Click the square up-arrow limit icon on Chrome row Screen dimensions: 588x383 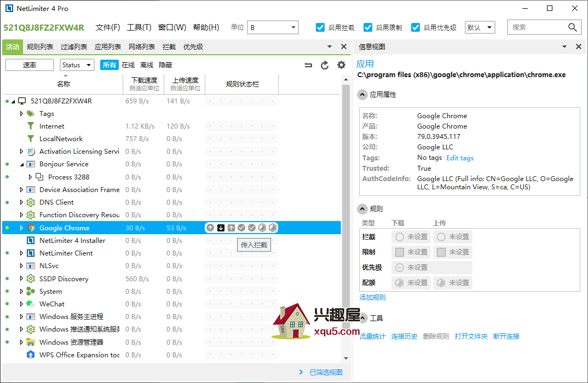coord(232,228)
